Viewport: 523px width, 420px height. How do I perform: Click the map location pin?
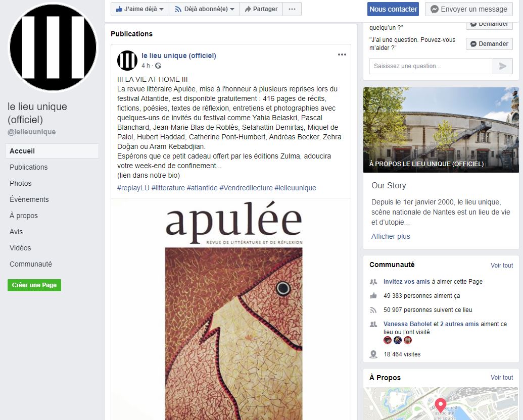(x=441, y=405)
